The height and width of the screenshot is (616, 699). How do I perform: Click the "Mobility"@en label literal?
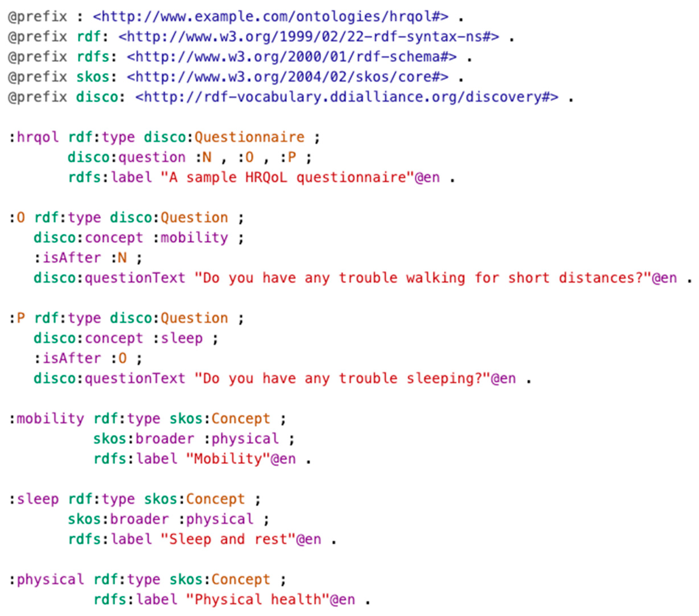(241, 459)
